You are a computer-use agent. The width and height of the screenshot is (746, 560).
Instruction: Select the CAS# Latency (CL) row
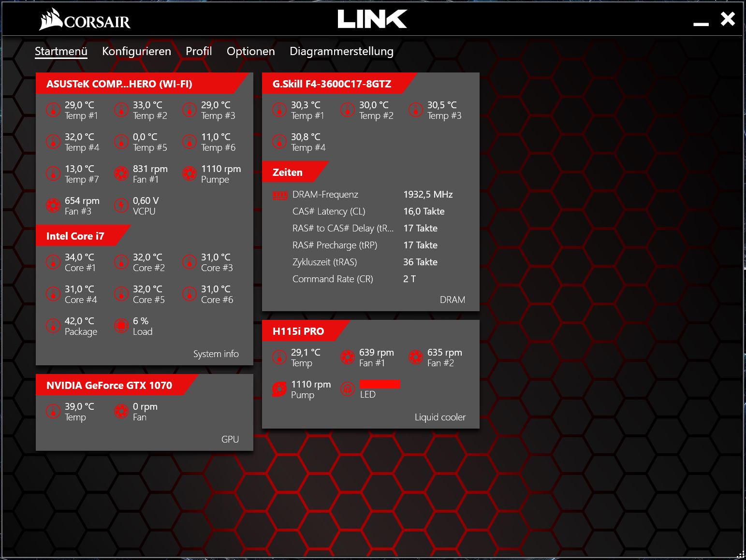pos(368,211)
